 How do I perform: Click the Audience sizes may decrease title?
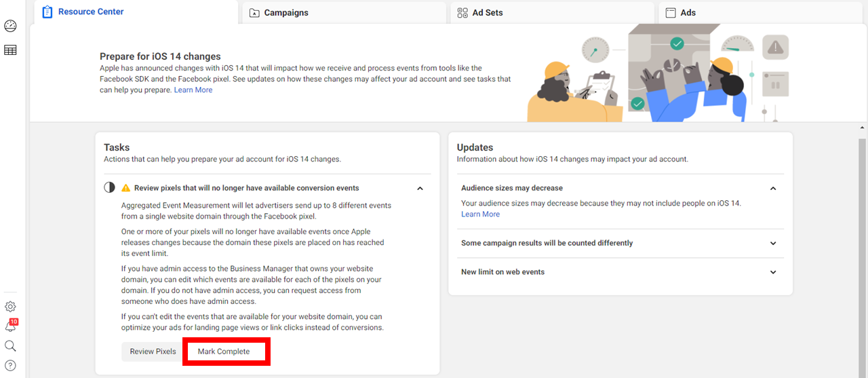coord(512,188)
